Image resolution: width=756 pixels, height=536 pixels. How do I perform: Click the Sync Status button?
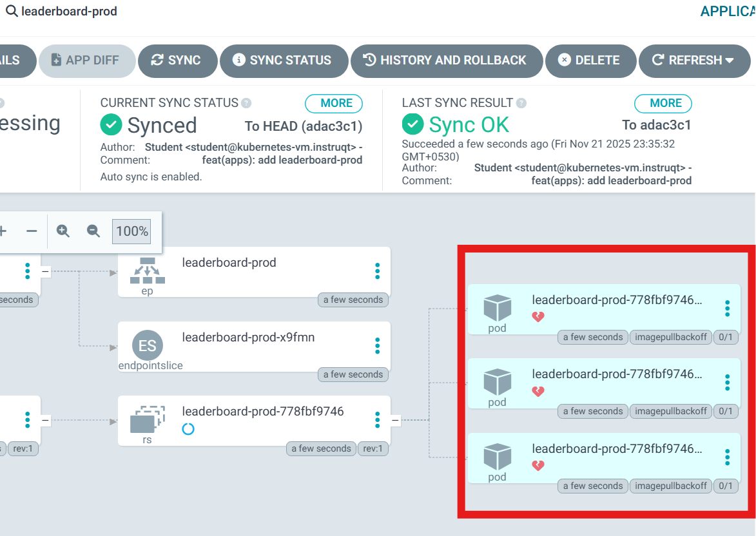pyautogui.click(x=284, y=61)
